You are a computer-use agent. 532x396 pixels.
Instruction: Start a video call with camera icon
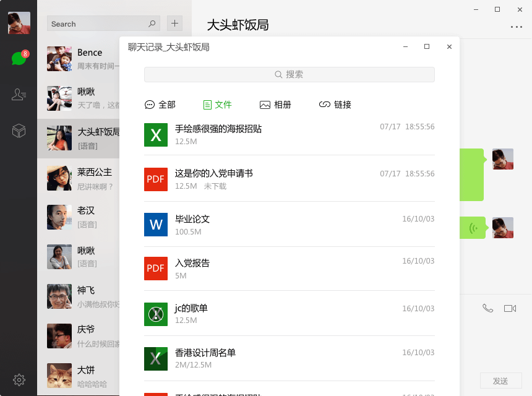click(510, 308)
